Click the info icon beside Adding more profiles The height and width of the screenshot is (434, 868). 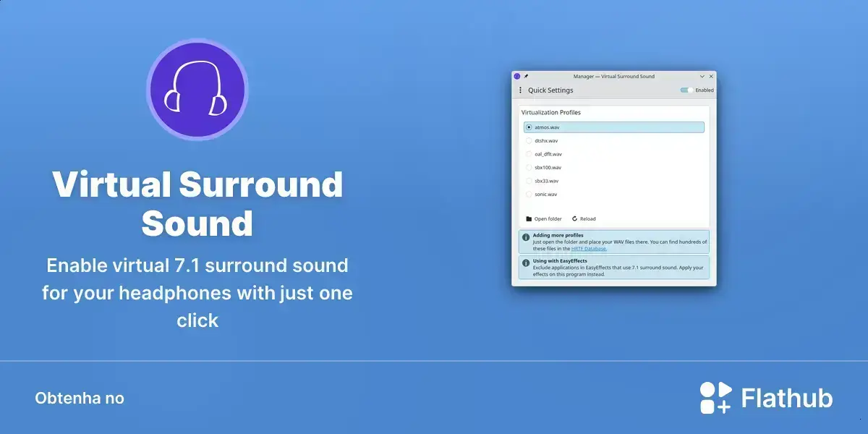click(x=526, y=237)
